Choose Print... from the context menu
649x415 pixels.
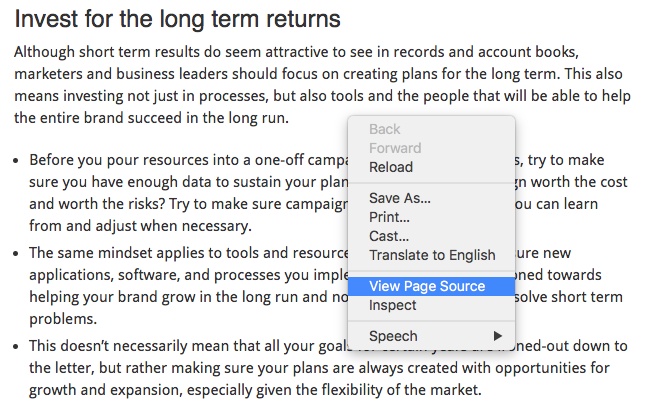(x=389, y=217)
